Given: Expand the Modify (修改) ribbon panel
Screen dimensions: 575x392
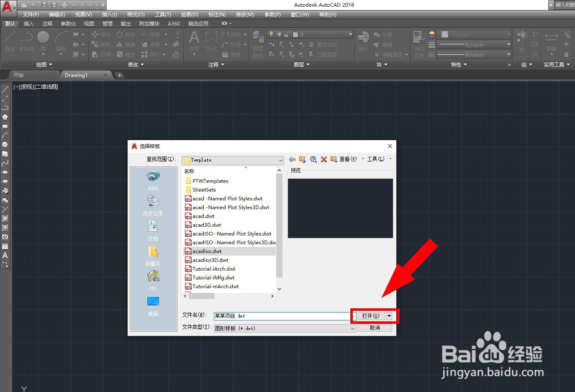Looking at the screenshot, I should (x=136, y=64).
